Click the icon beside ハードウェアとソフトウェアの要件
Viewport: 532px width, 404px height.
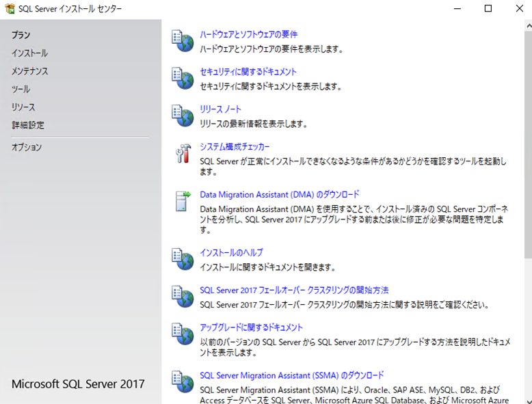click(x=183, y=41)
